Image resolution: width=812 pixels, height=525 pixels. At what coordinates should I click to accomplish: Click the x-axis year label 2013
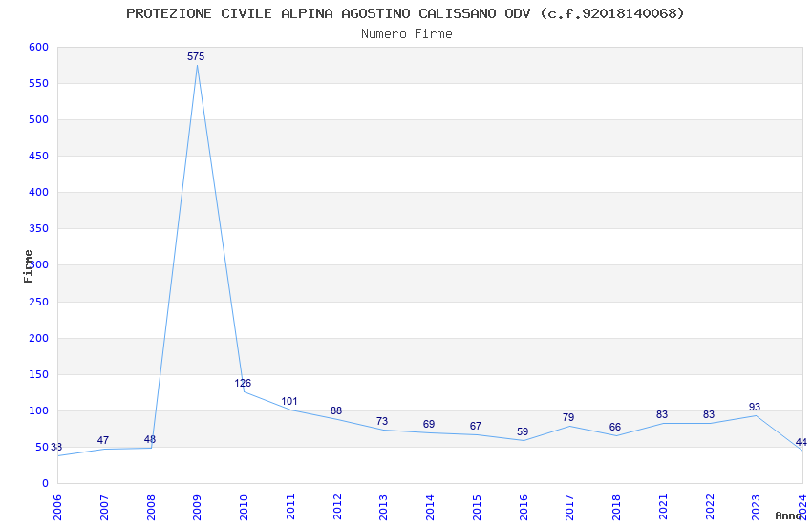pyautogui.click(x=383, y=507)
